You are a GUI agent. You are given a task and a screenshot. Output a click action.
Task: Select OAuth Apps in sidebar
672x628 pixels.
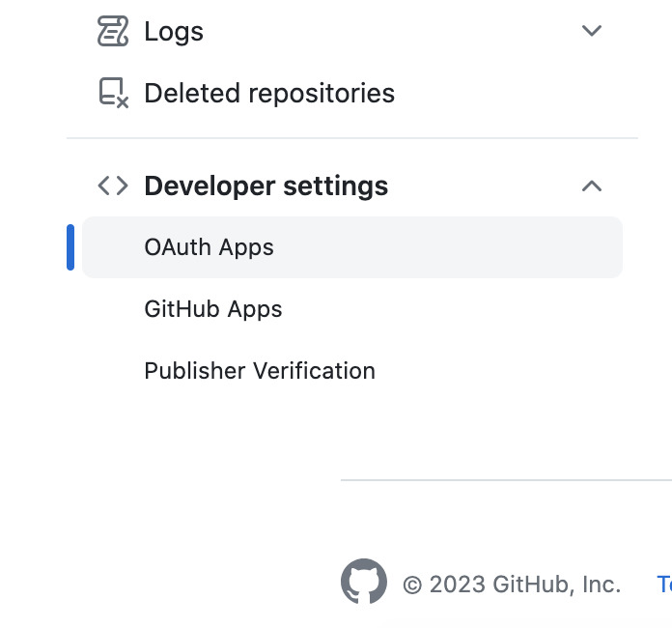click(x=209, y=247)
